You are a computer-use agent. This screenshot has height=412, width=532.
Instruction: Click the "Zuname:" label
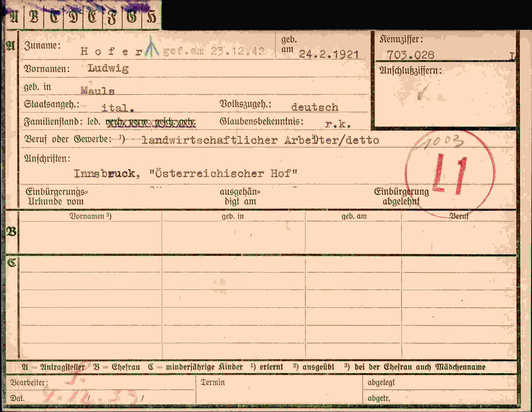(42, 45)
